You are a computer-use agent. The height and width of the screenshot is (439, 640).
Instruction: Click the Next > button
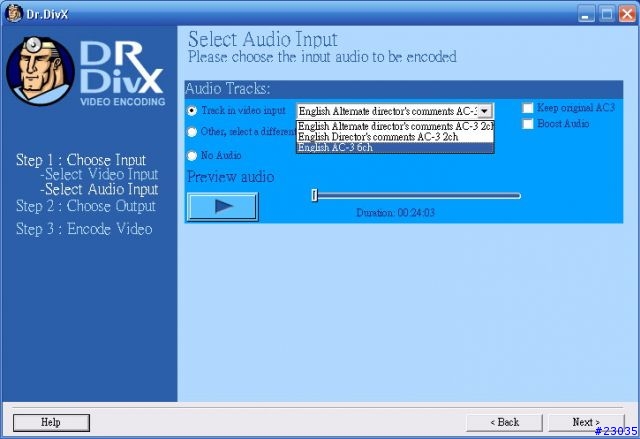(x=586, y=422)
